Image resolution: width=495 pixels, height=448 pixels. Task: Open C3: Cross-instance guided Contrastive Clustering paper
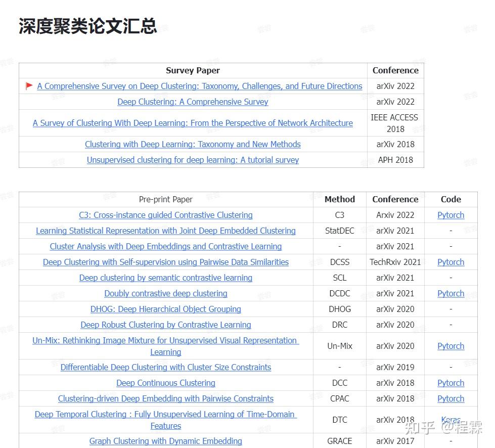coord(166,215)
